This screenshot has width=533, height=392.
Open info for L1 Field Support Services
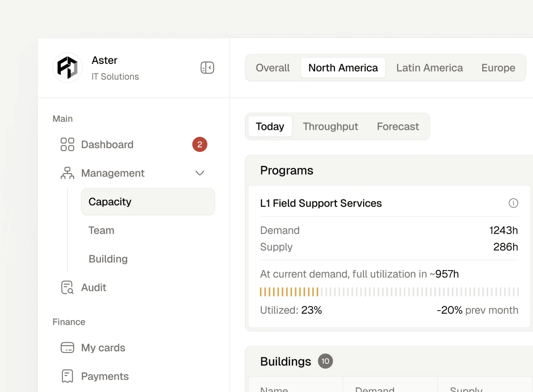coord(513,203)
